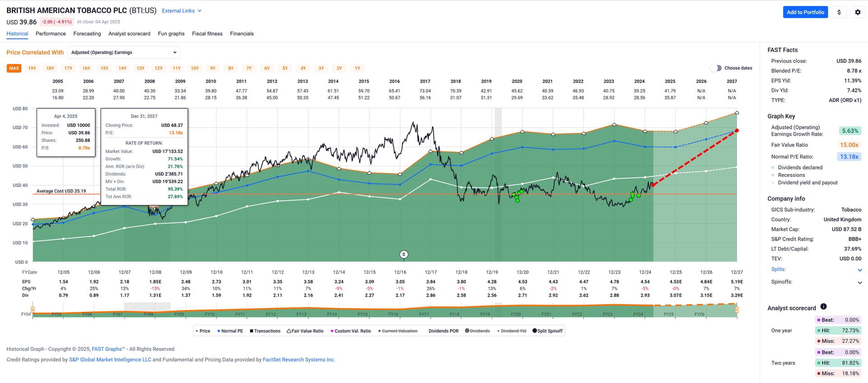Select the 7Y time range
868x383 pixels.
249,68
